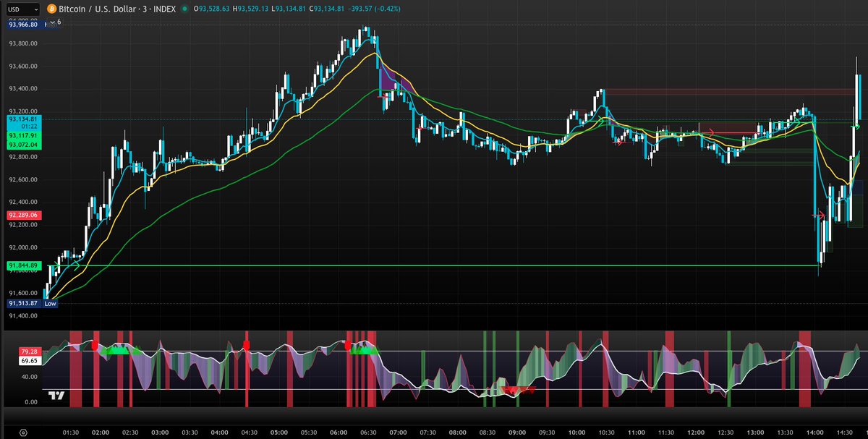868x439 pixels.
Task: Click the 40.00 indicator scale value
Action: pos(30,377)
